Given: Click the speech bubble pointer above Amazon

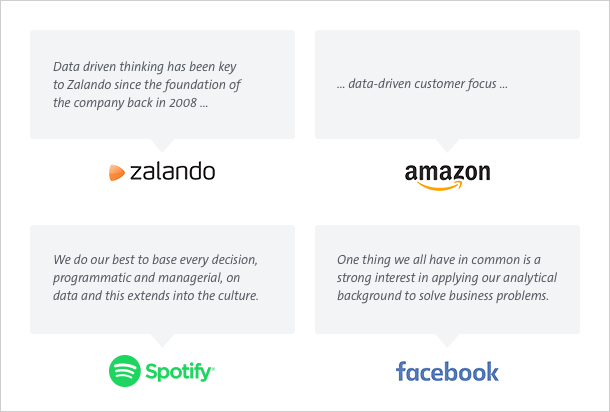Looking at the screenshot, I should click(447, 145).
